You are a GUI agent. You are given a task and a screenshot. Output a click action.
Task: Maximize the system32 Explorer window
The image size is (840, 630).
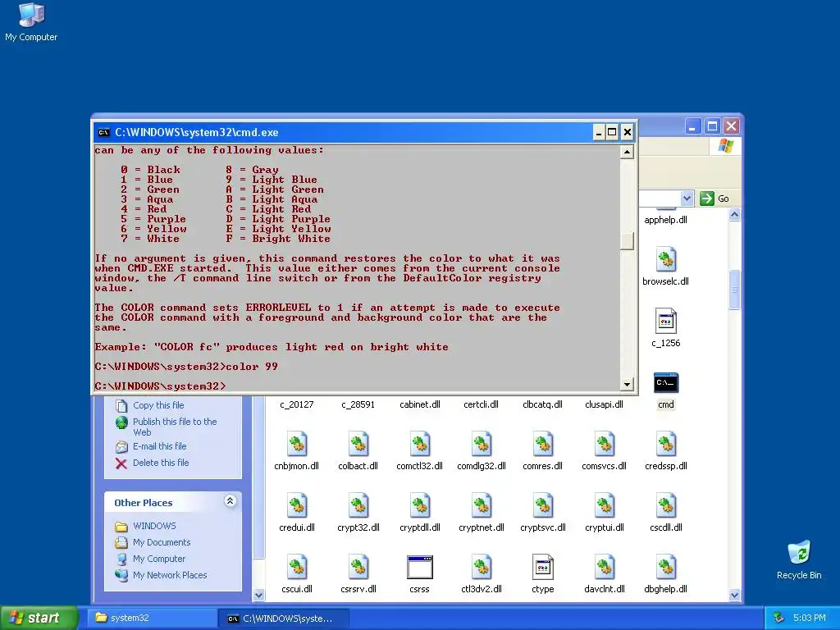[x=712, y=127]
